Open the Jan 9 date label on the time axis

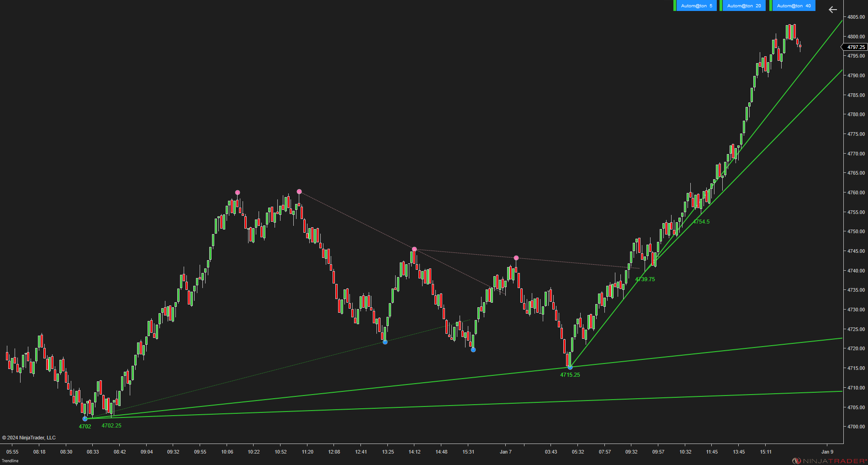coord(827,452)
